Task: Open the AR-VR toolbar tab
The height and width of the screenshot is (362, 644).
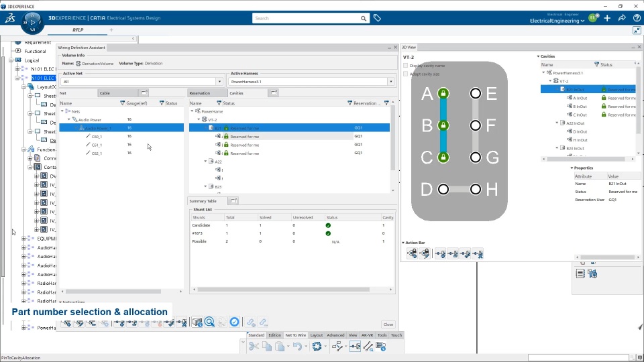Action: [367, 335]
